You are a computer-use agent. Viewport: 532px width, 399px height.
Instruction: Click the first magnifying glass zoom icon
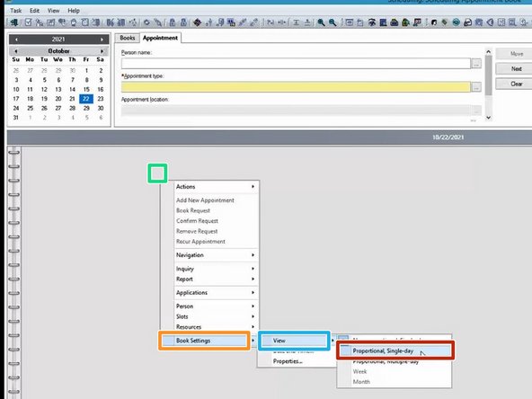pos(321,22)
